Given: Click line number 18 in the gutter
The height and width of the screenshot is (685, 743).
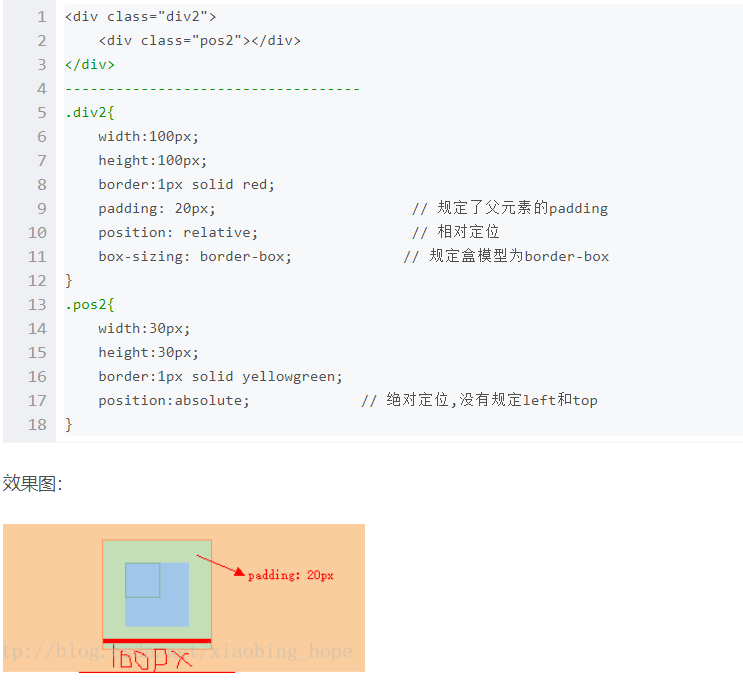Looking at the screenshot, I should pos(37,425).
